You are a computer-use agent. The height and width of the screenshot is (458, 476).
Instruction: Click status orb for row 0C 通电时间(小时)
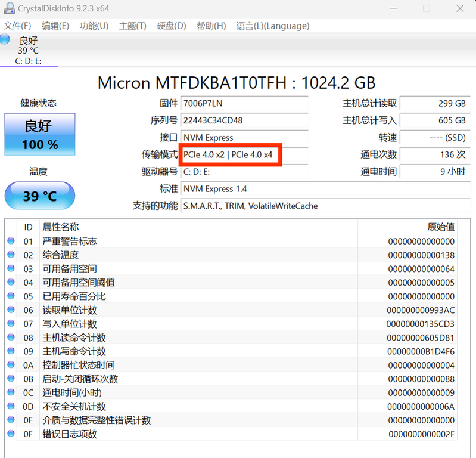[11, 392]
